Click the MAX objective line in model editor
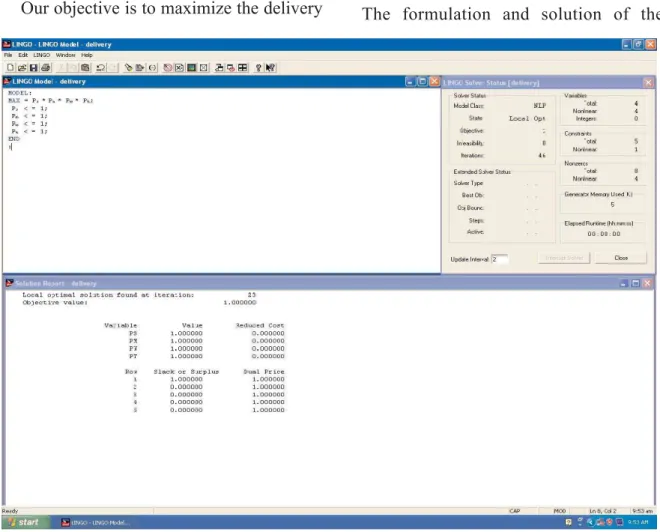 [51, 101]
